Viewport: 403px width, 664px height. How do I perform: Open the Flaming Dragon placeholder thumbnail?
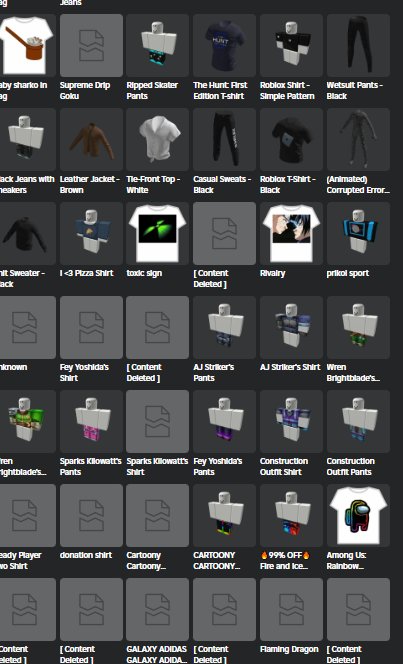291,609
